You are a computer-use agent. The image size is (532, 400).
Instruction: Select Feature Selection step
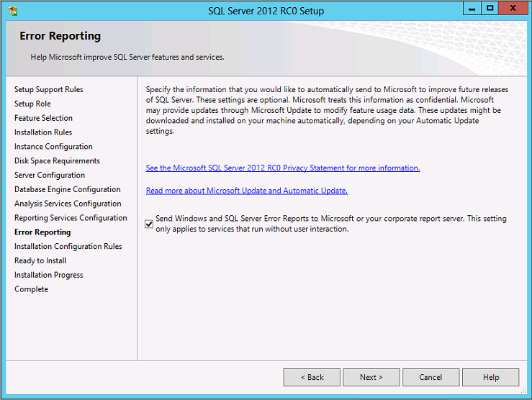point(43,118)
